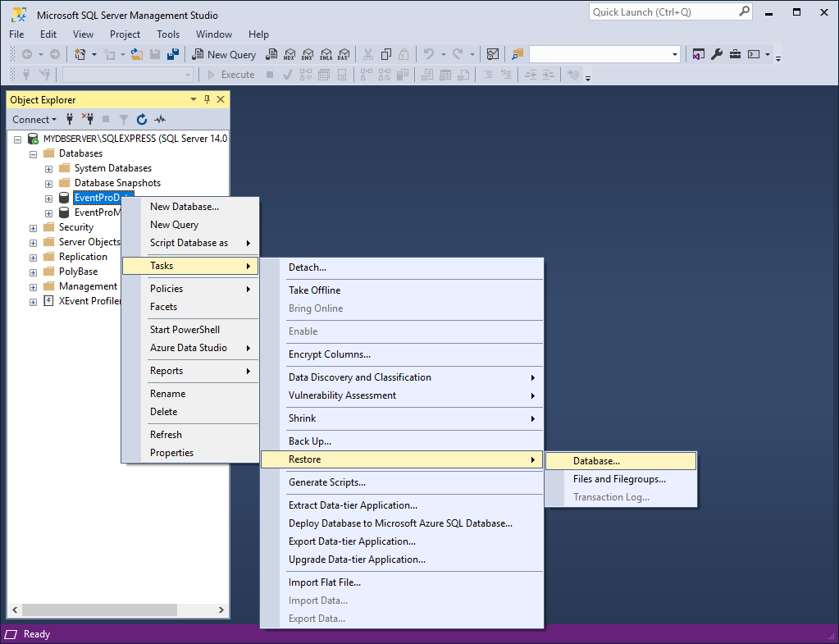Click the pin icon on Object Explorer

(x=207, y=99)
